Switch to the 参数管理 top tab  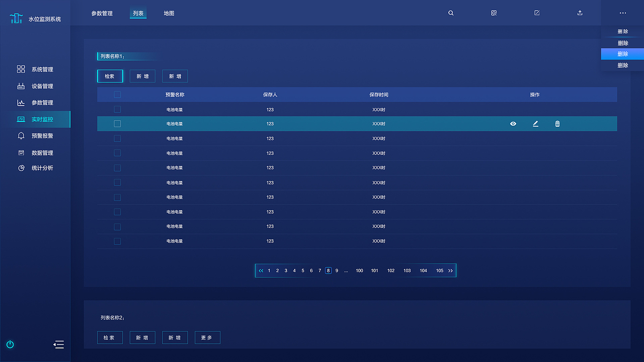[102, 13]
